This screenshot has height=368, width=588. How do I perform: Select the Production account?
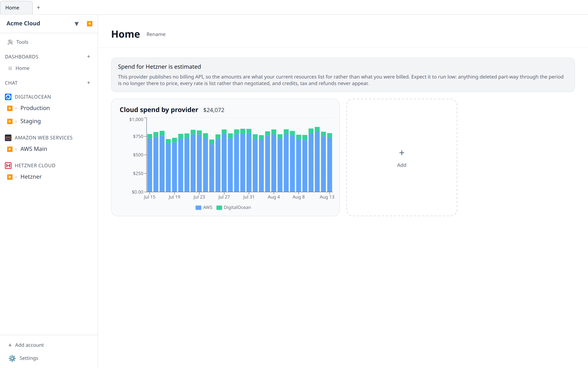tap(35, 108)
